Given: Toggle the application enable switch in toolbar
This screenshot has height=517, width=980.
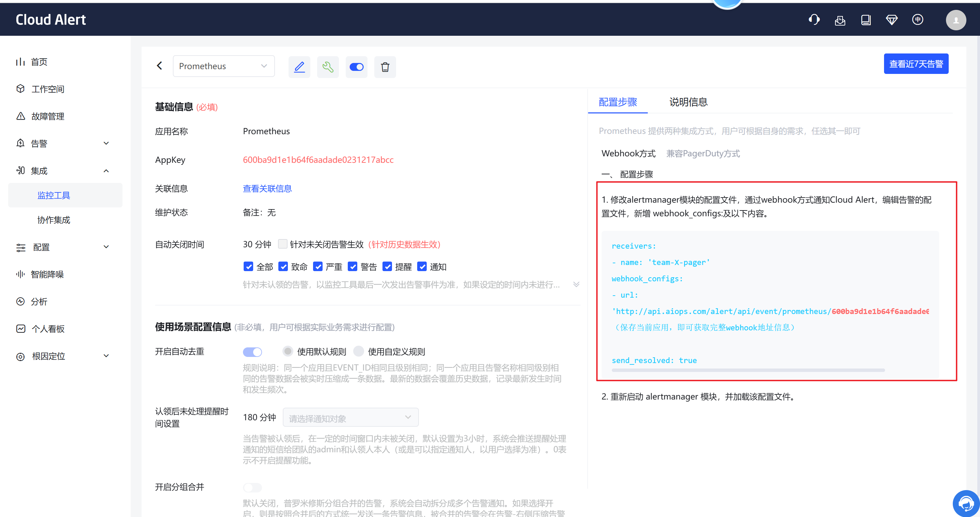Looking at the screenshot, I should (x=357, y=67).
